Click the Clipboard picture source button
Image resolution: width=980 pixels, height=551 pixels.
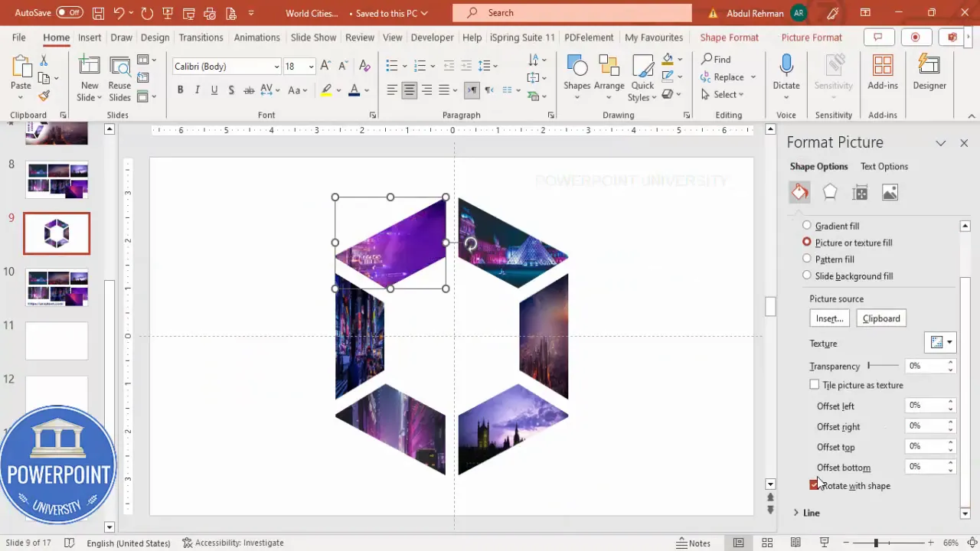[881, 318]
